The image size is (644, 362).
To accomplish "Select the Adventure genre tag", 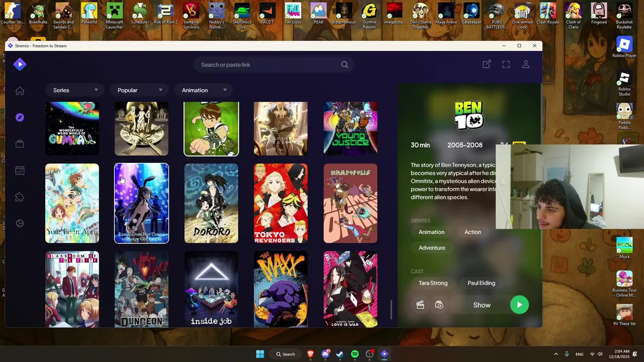I will tap(432, 247).
